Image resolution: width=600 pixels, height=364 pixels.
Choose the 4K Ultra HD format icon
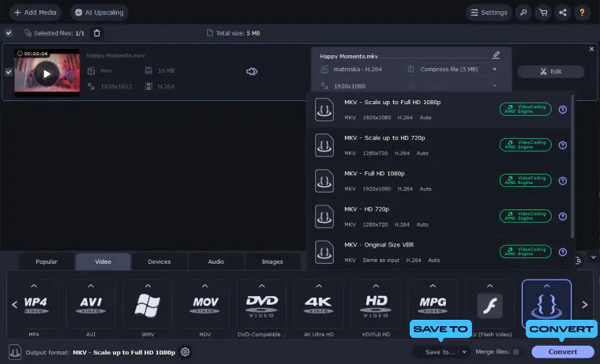tap(319, 306)
